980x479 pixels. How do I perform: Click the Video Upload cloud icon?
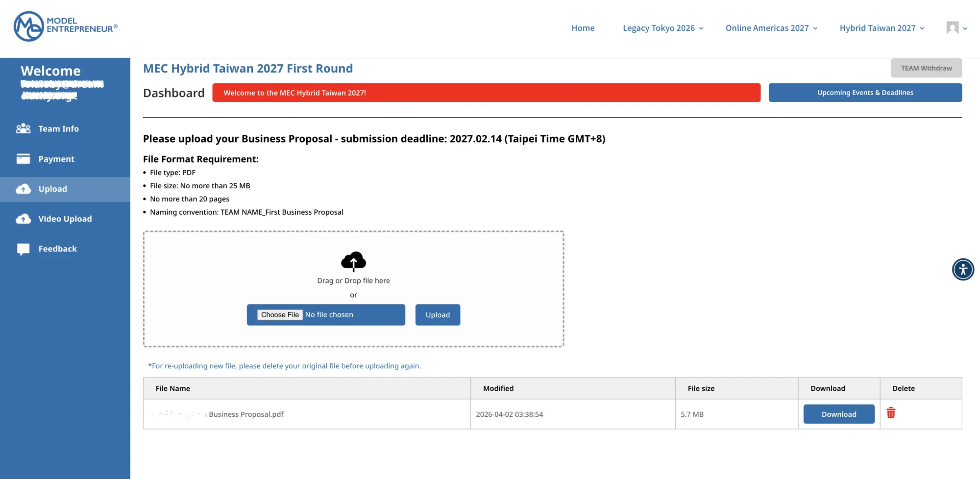click(x=23, y=219)
